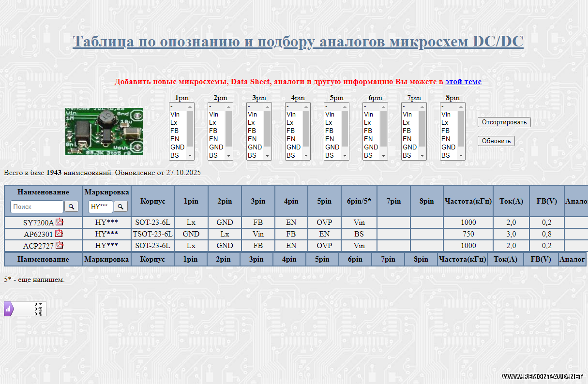Click the marking search magnifier button
Screen dimensions: 588x384
(x=121, y=207)
